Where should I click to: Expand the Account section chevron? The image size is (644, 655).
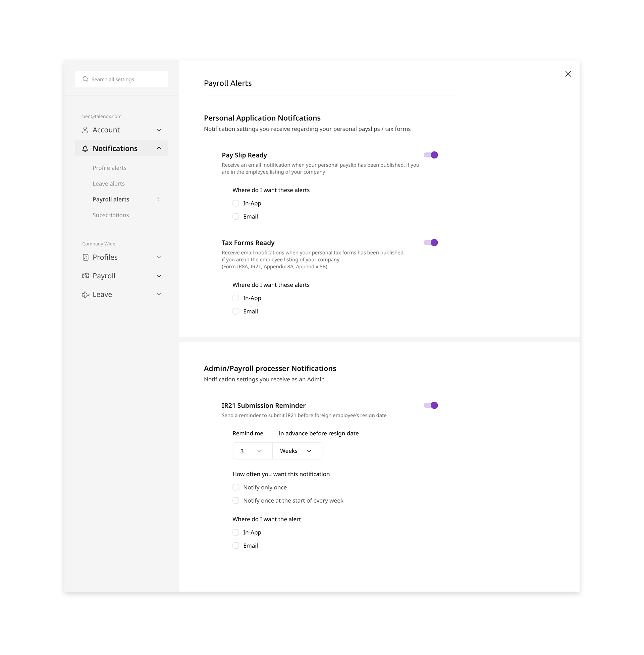pyautogui.click(x=159, y=130)
